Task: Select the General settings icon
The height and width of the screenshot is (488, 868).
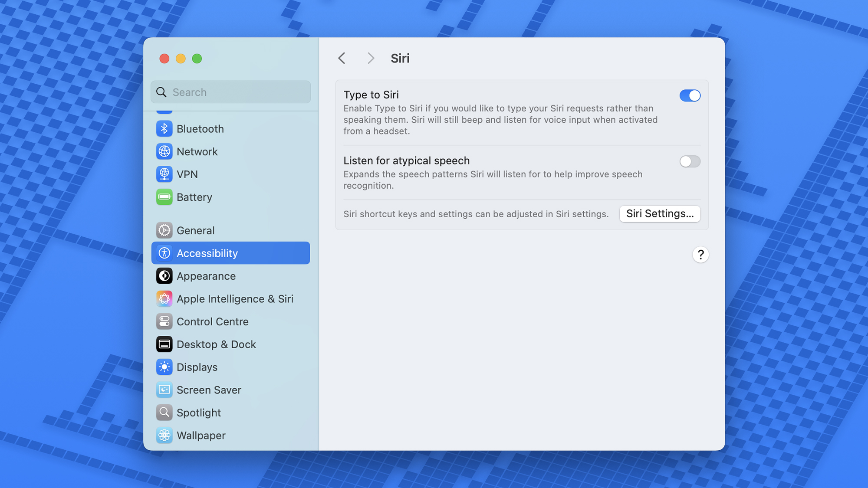Action: tap(164, 230)
